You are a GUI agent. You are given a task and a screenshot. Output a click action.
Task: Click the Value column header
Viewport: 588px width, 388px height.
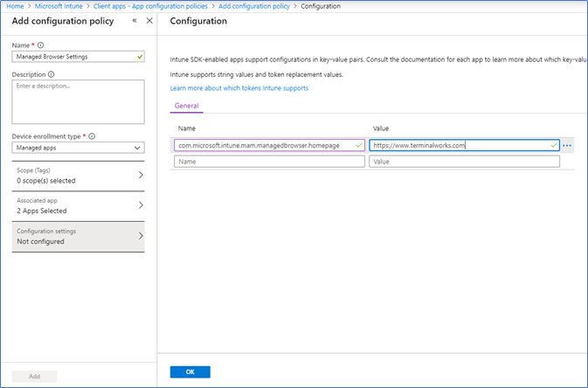tap(381, 128)
